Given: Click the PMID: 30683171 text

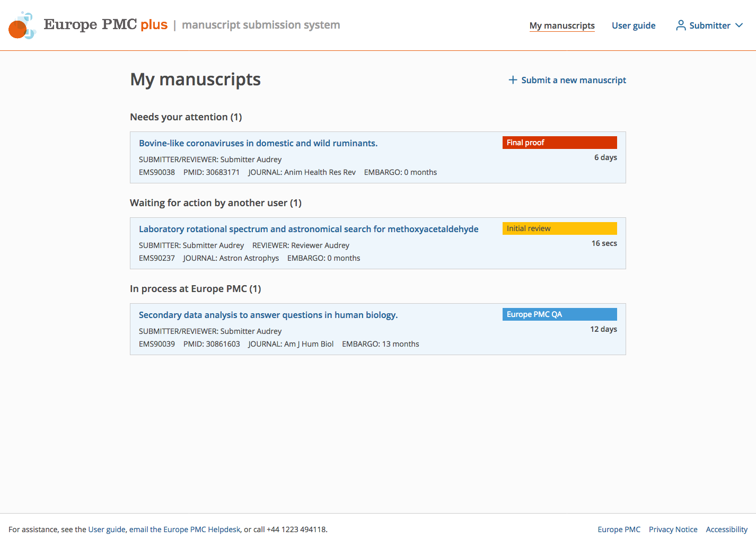Looking at the screenshot, I should click(212, 172).
